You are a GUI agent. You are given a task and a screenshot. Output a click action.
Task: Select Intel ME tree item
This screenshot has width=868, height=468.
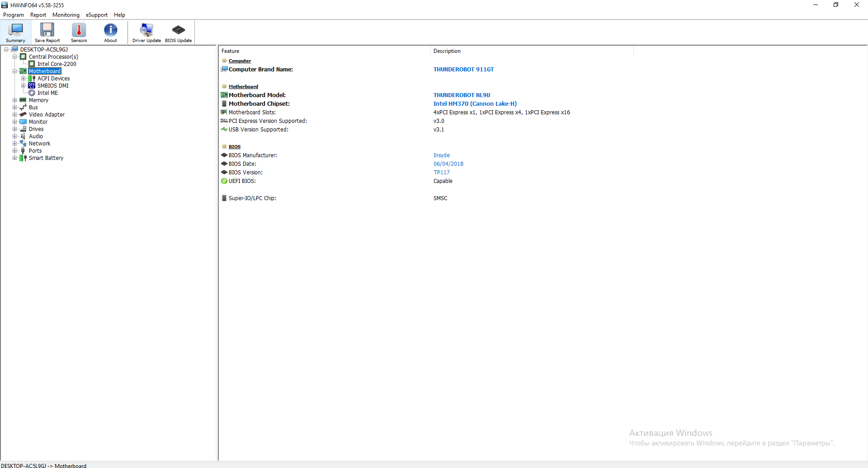click(47, 93)
